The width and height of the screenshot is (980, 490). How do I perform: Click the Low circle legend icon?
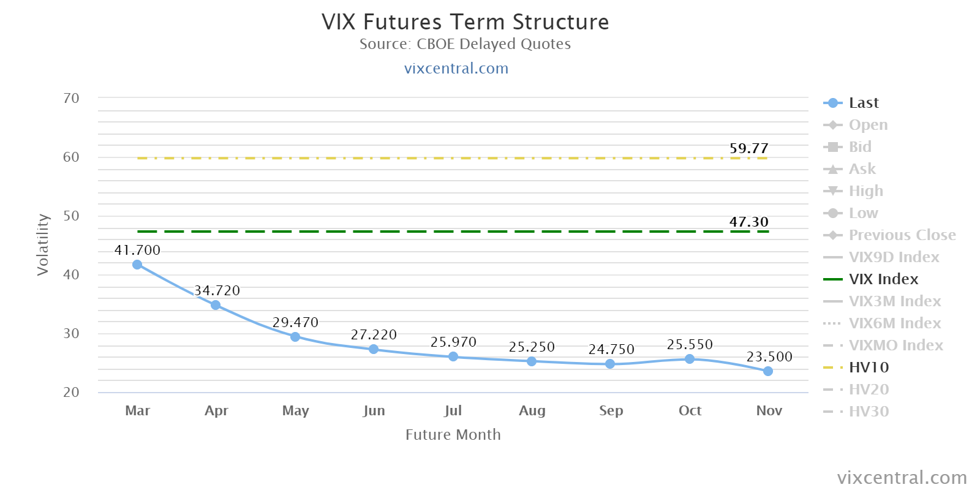tap(832, 213)
